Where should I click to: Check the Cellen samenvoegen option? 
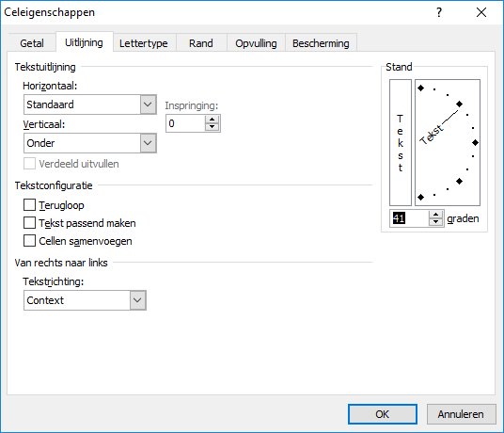point(29,241)
